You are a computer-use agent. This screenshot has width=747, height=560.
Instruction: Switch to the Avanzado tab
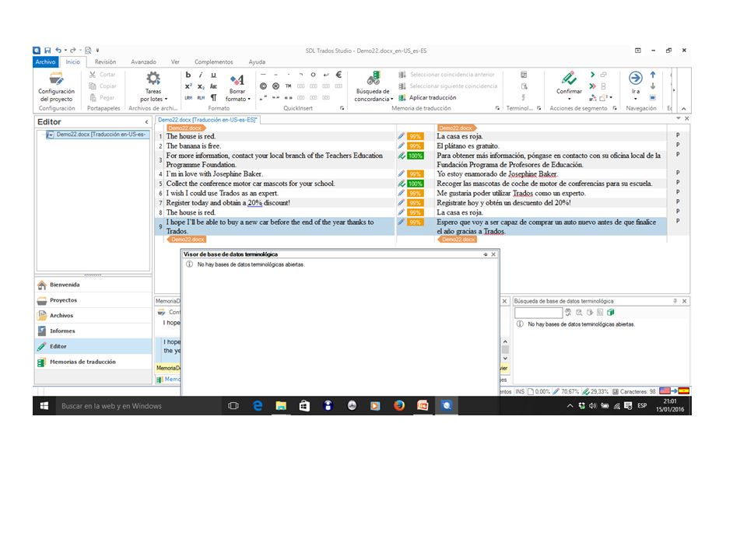coord(143,62)
